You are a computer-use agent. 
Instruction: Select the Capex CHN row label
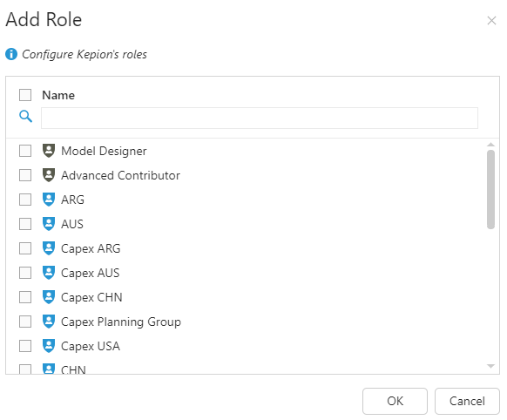click(x=91, y=297)
